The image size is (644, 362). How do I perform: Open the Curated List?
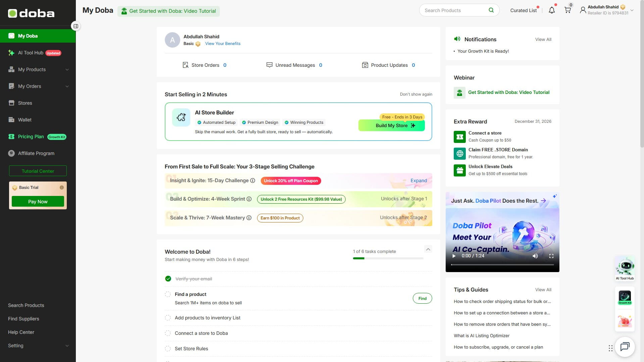click(523, 10)
